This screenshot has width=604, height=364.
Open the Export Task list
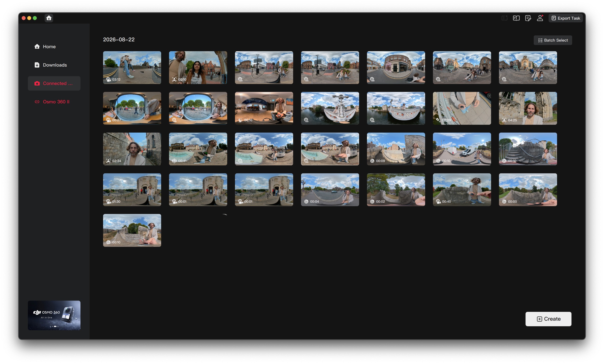[x=566, y=18]
